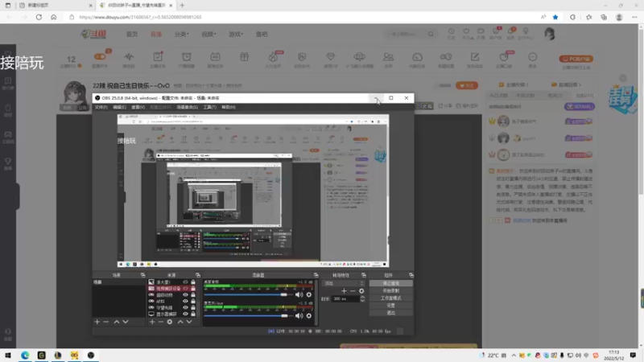
Task: Remove the selected scene with the minus icon
Action: pos(106,322)
